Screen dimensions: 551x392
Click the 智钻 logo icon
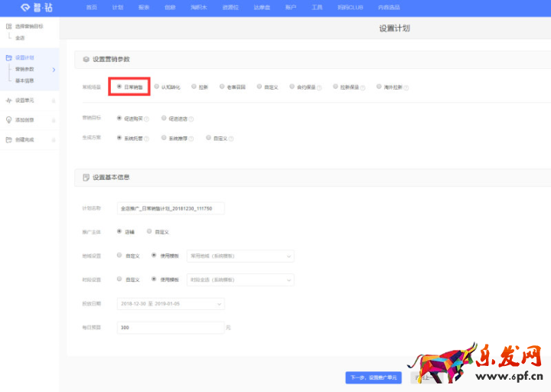(24, 8)
